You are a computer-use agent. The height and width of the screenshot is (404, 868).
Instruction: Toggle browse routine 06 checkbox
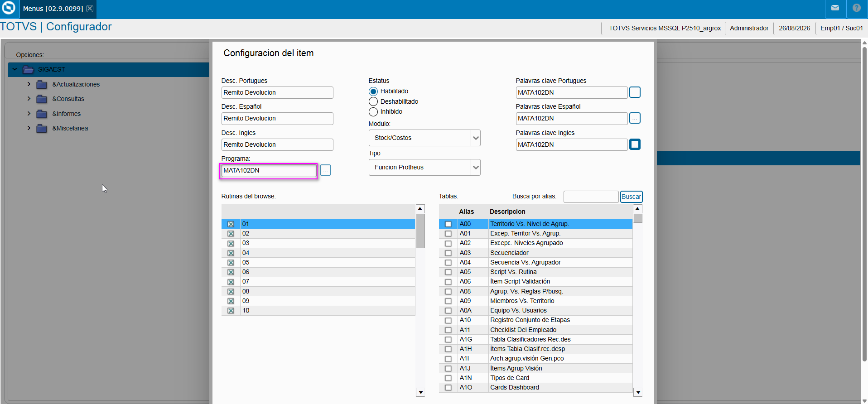pos(231,272)
